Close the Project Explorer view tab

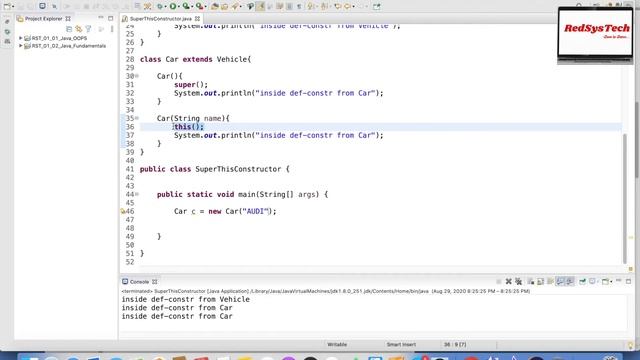tap(68, 19)
